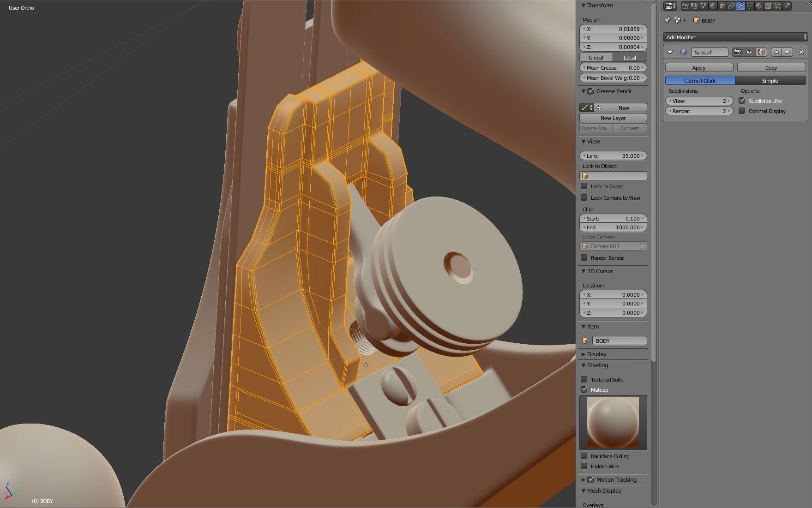Expand the Display panel
The height and width of the screenshot is (508, 812).
[583, 354]
